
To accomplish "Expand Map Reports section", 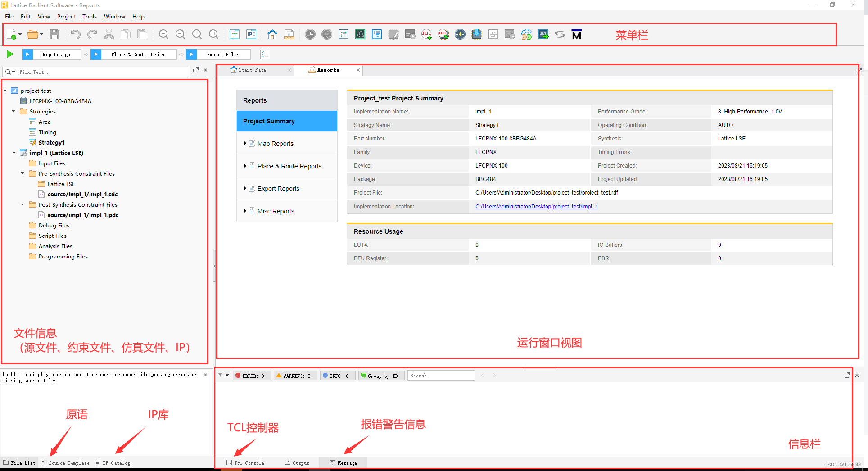I will [x=245, y=143].
